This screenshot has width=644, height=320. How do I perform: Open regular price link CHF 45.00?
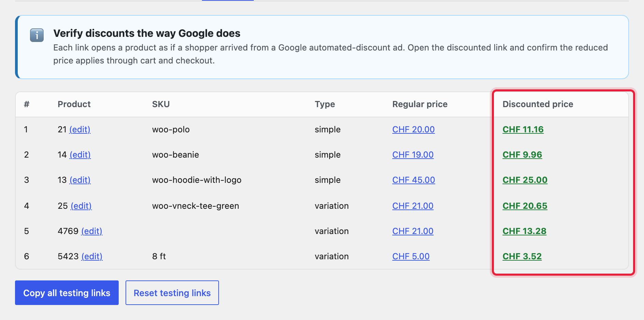point(414,180)
